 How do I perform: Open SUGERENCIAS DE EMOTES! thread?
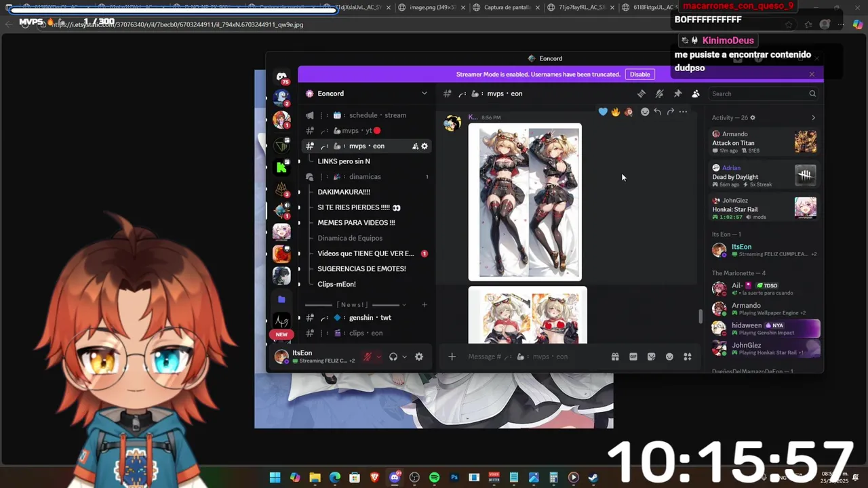click(x=361, y=269)
